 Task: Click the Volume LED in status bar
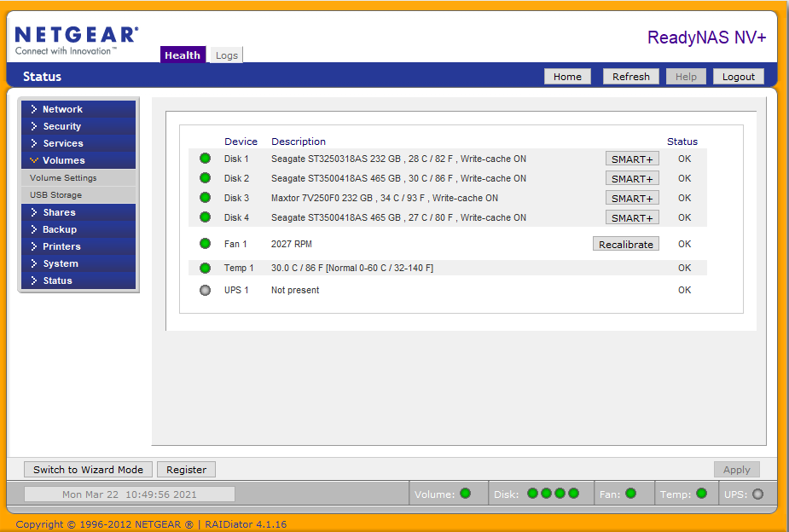pos(465,494)
